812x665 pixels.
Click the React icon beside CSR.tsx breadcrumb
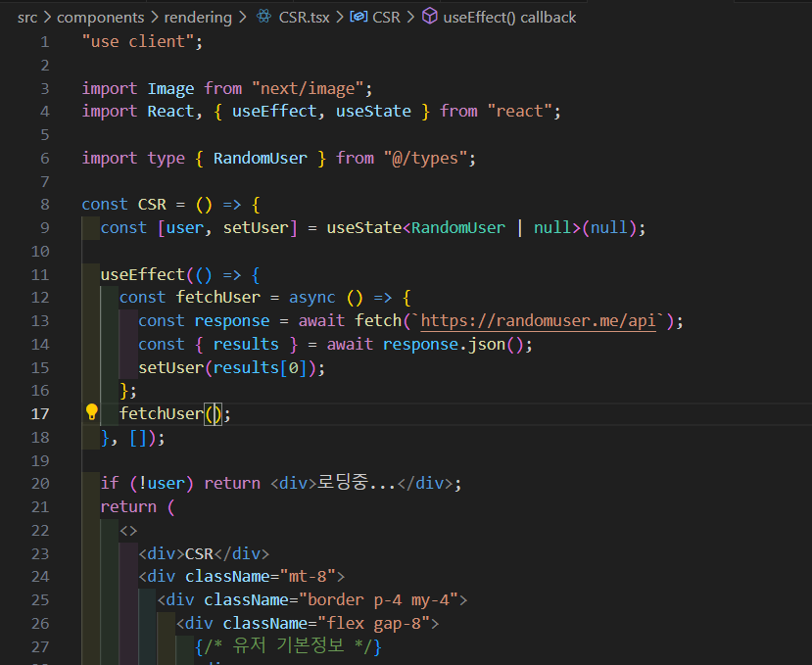[x=263, y=17]
